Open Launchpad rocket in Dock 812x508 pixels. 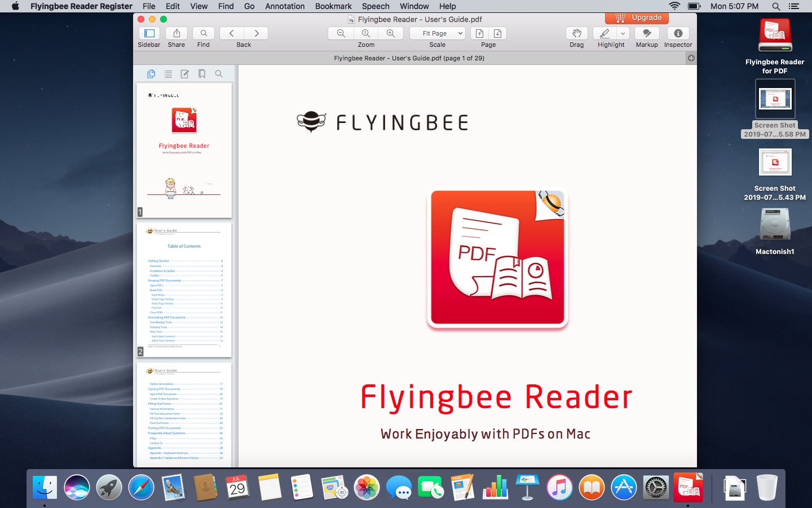[109, 488]
